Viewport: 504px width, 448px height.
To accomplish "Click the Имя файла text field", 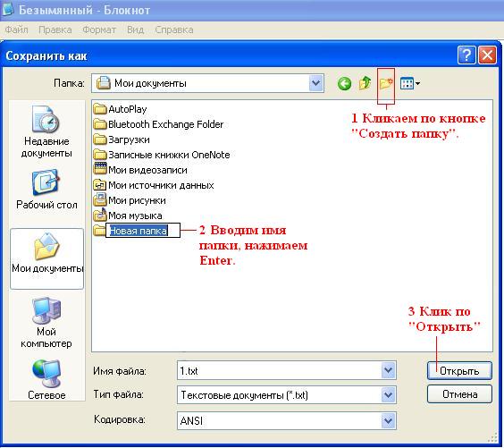I will (279, 370).
